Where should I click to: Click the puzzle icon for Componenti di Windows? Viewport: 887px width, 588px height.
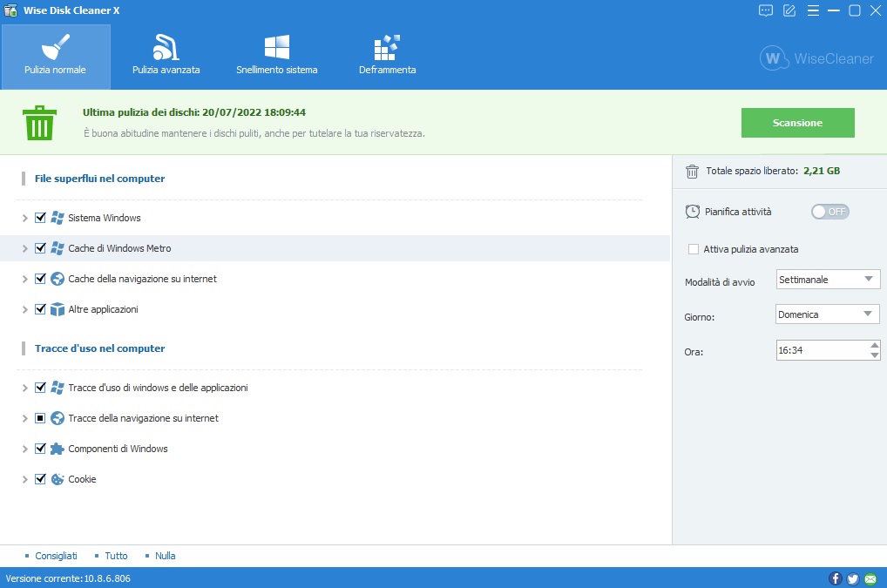[x=58, y=449]
